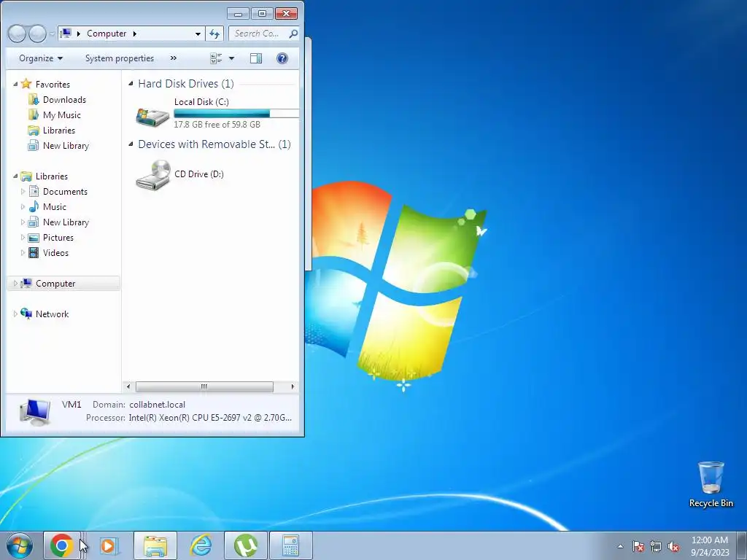The image size is (747, 560).
Task: Select the Documents library
Action: [x=65, y=192]
